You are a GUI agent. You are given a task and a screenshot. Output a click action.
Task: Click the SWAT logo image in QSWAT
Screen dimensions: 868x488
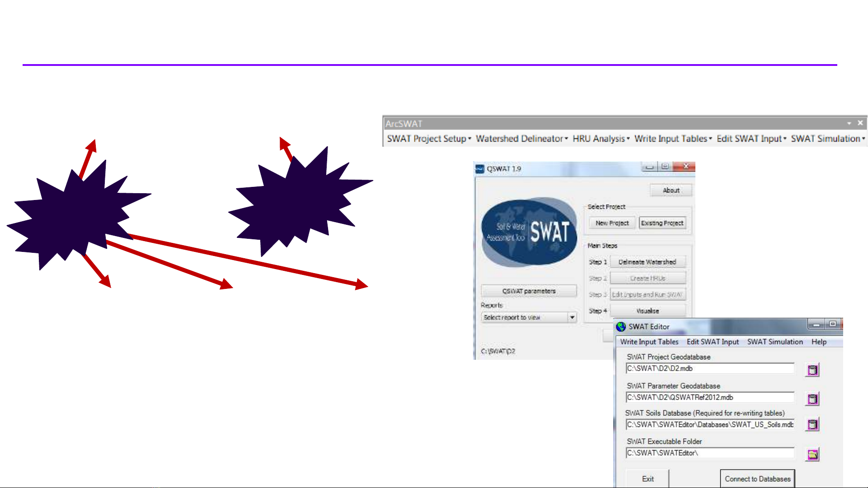[x=529, y=232]
